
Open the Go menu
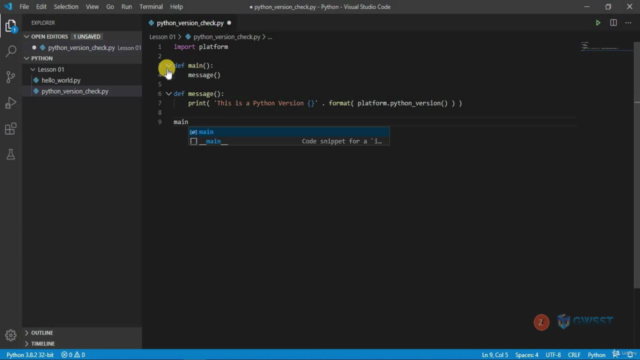pos(110,7)
